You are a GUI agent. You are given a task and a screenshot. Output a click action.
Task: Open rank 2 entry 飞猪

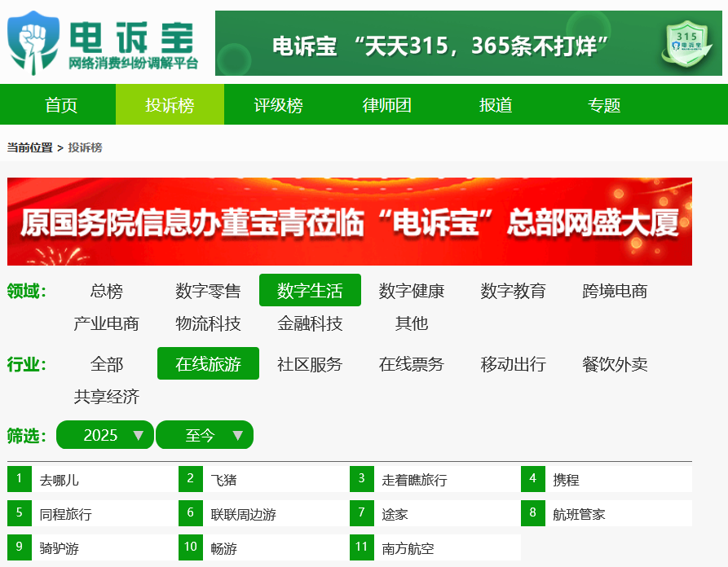tap(263, 479)
